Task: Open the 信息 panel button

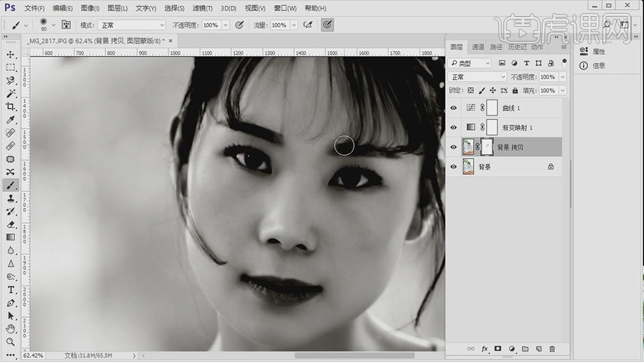Action: click(x=593, y=66)
